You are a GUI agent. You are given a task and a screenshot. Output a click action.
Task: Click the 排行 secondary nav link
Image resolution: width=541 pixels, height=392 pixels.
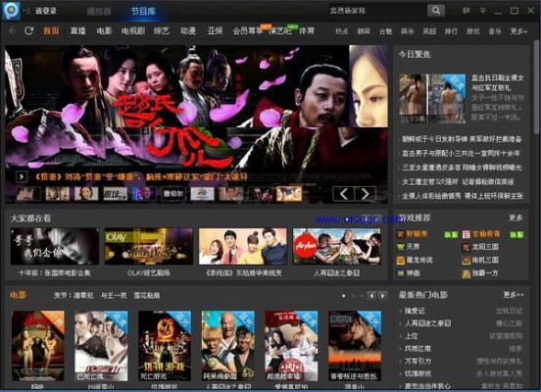pos(451,31)
